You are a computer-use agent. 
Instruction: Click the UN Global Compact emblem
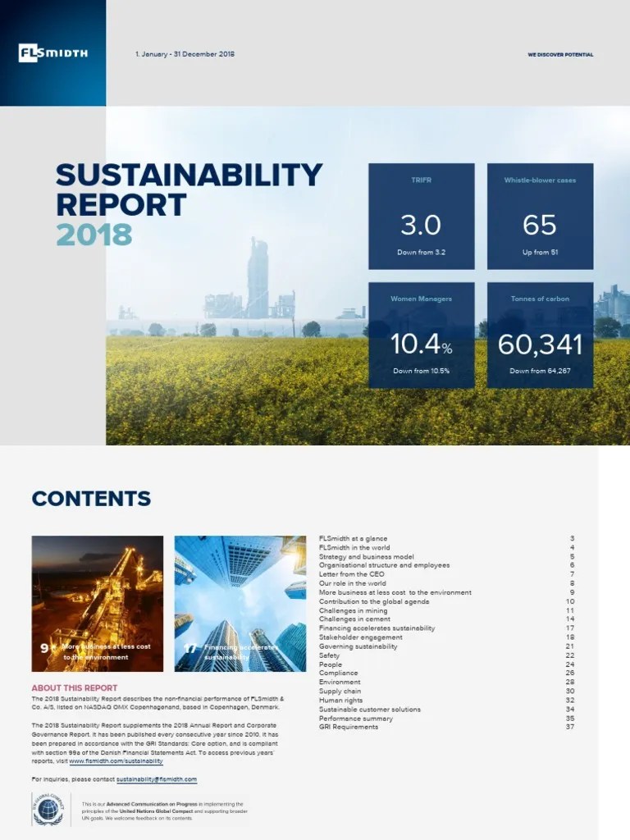[x=48, y=809]
